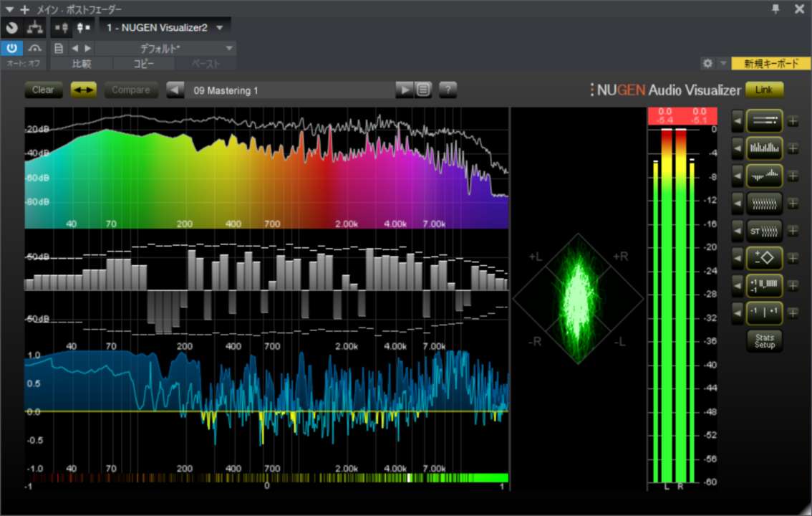Toggle the level meter view button
The width and height of the screenshot is (812, 516).
click(764, 121)
